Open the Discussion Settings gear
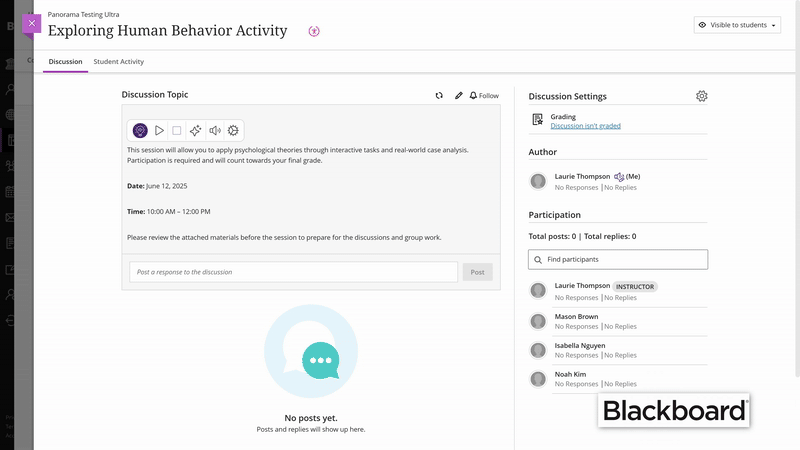 click(x=702, y=96)
